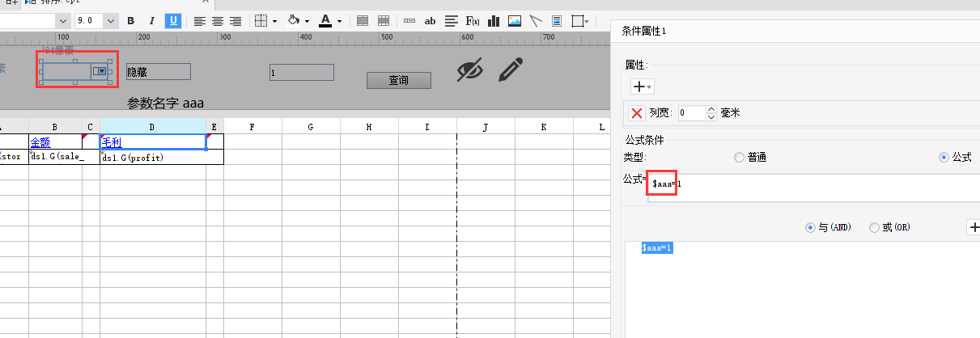Select column header H

369,126
